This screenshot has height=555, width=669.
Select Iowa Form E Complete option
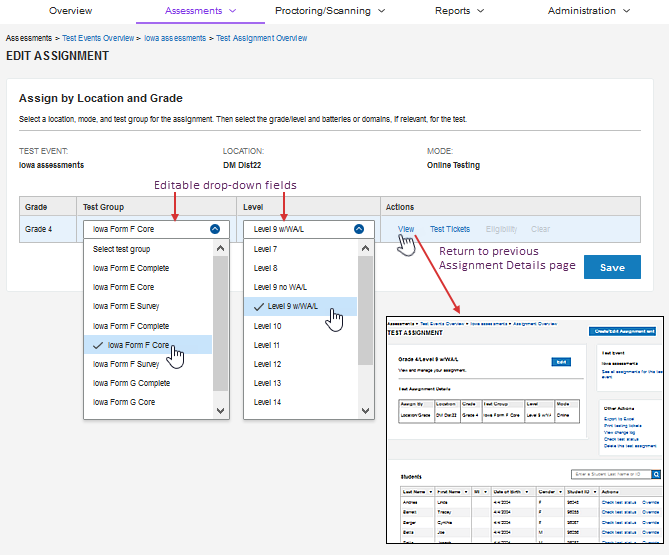(x=148, y=268)
